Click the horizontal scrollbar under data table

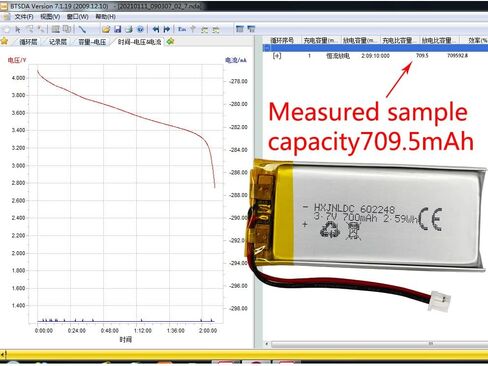tap(378, 343)
